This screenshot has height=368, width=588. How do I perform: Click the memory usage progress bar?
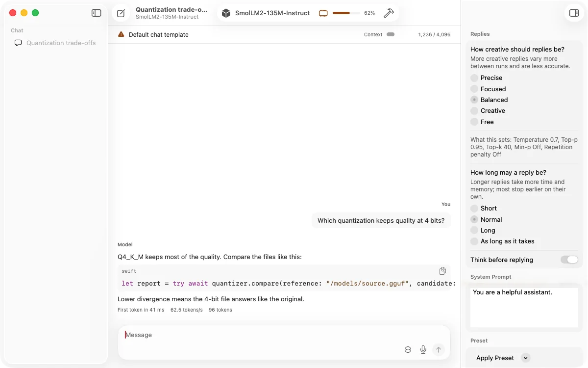coord(346,13)
